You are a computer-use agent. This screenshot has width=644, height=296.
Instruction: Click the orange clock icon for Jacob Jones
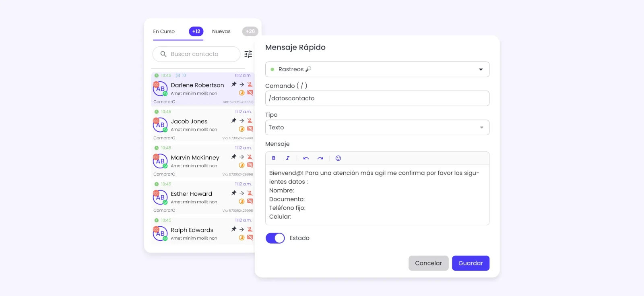tap(242, 129)
